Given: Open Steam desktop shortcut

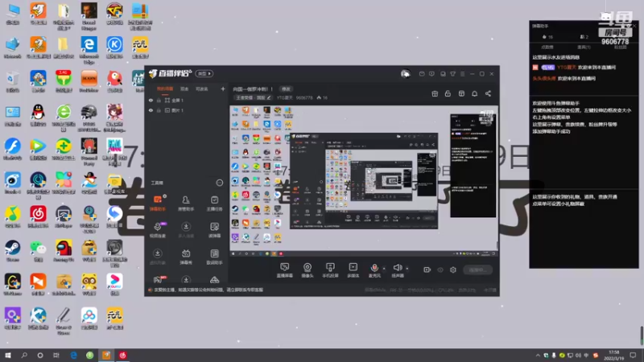Looking at the screenshot, I should [12, 251].
